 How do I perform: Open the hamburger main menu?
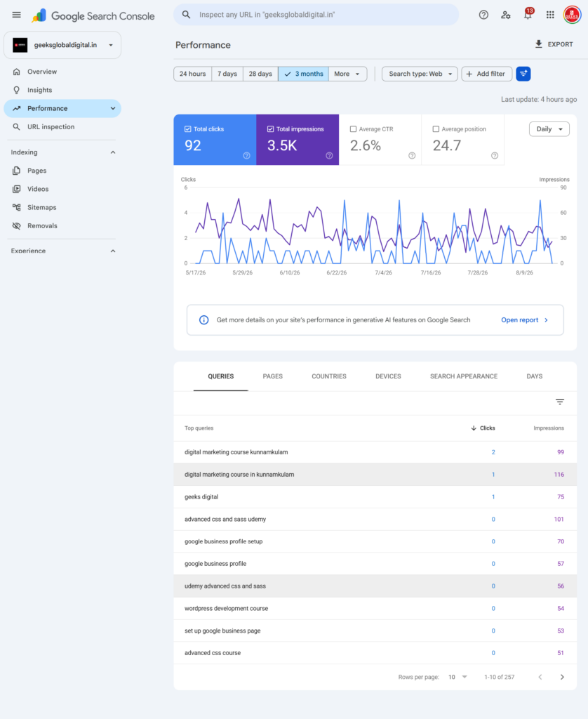click(17, 15)
